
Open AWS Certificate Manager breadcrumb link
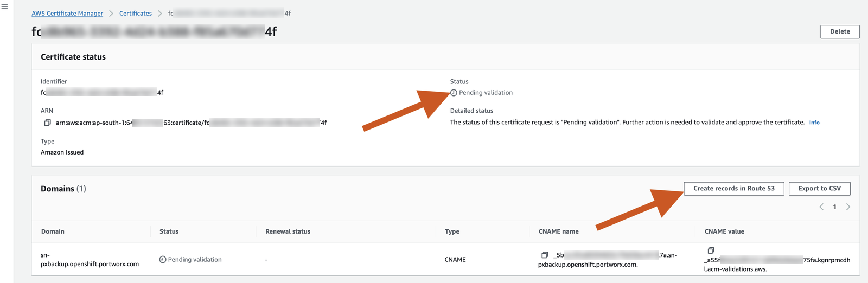click(x=67, y=14)
